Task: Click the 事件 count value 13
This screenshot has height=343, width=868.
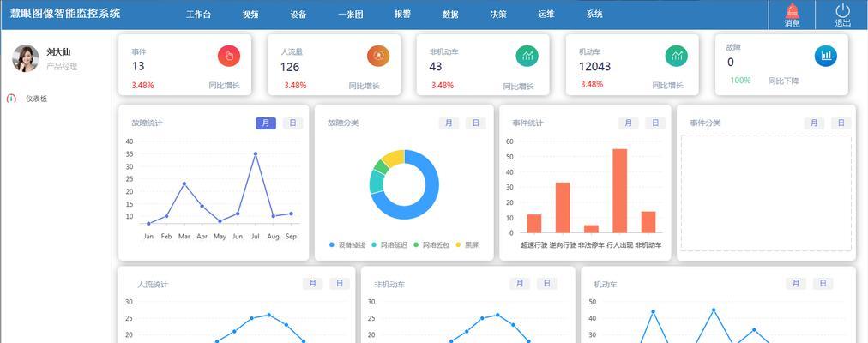Action: point(138,66)
